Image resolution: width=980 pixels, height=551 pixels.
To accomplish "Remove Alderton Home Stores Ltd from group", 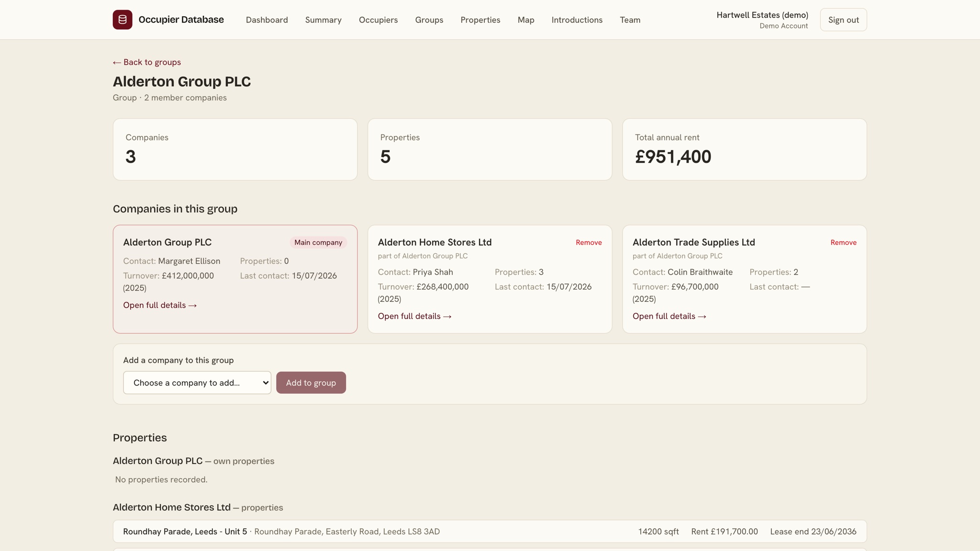I will point(589,242).
